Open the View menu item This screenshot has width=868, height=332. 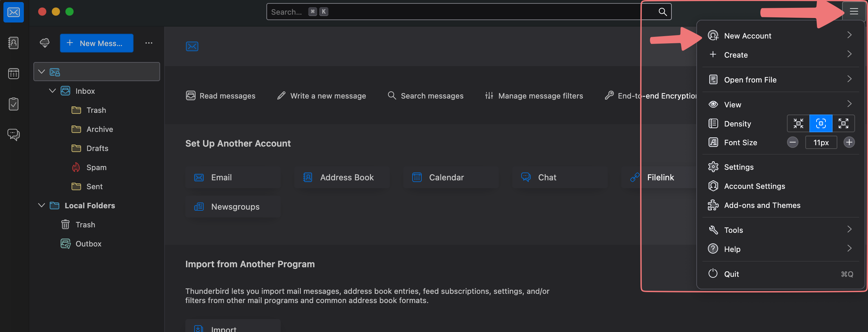point(780,104)
